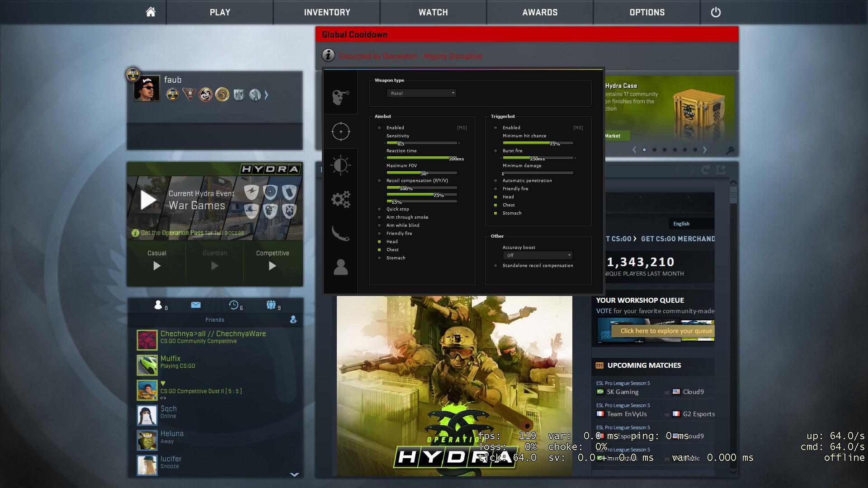Open the crosshair aimbot section icon
This screenshot has width=868, height=488.
[341, 131]
